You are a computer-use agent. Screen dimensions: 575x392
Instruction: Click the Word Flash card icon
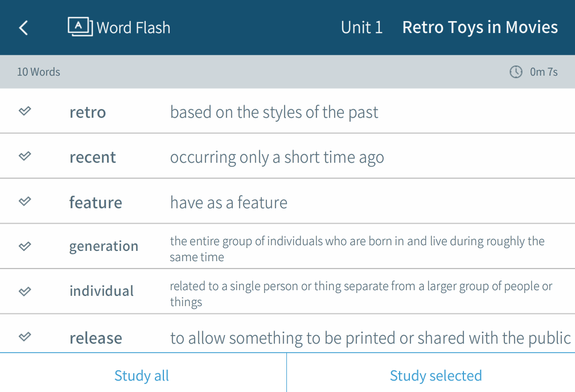pyautogui.click(x=80, y=27)
